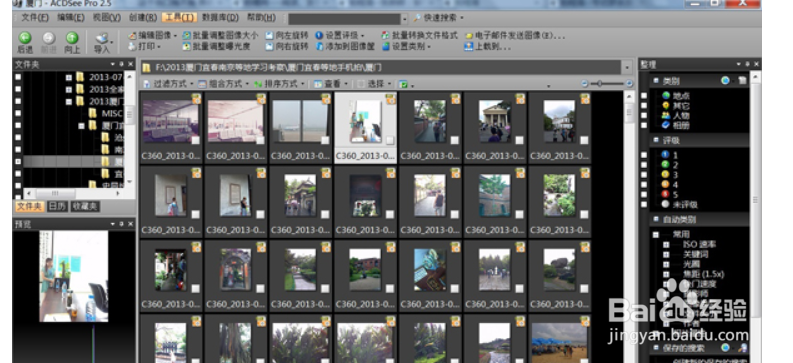Click the quick search input field

[345, 19]
